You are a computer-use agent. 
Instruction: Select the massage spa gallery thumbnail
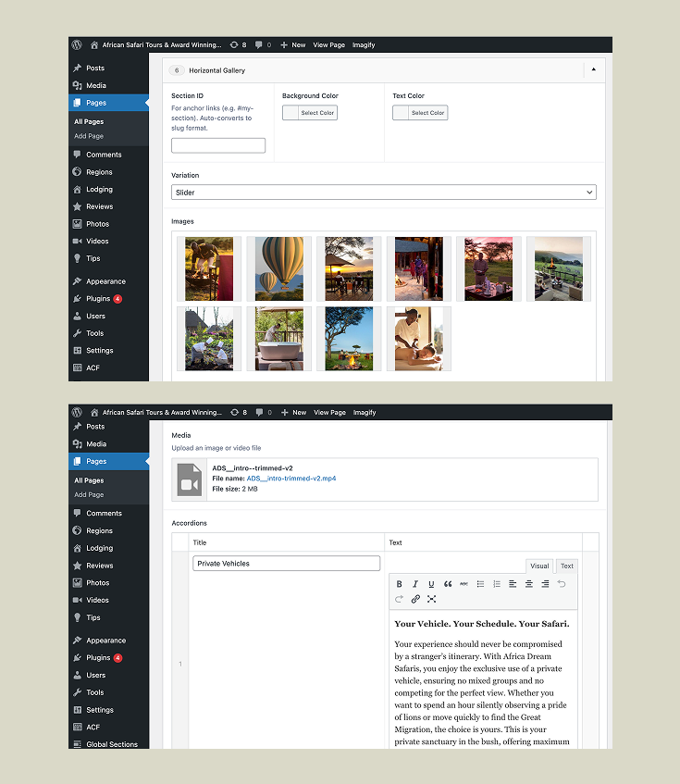[x=419, y=339]
